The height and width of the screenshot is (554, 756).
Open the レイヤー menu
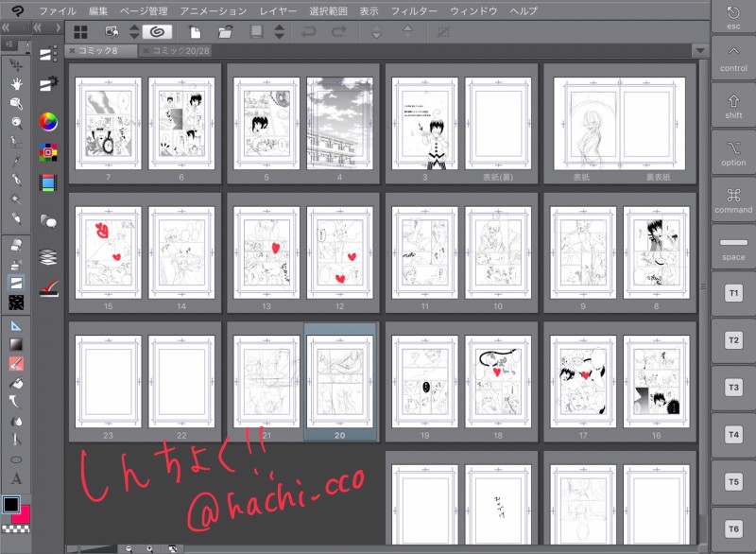[x=278, y=10]
